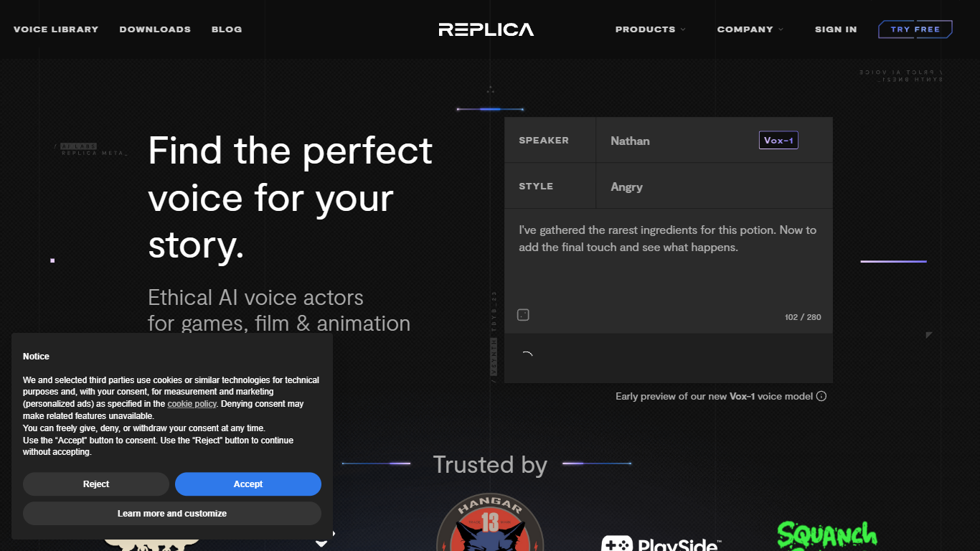Open the cookie policy link
This screenshot has height=551, width=980.
point(192,404)
